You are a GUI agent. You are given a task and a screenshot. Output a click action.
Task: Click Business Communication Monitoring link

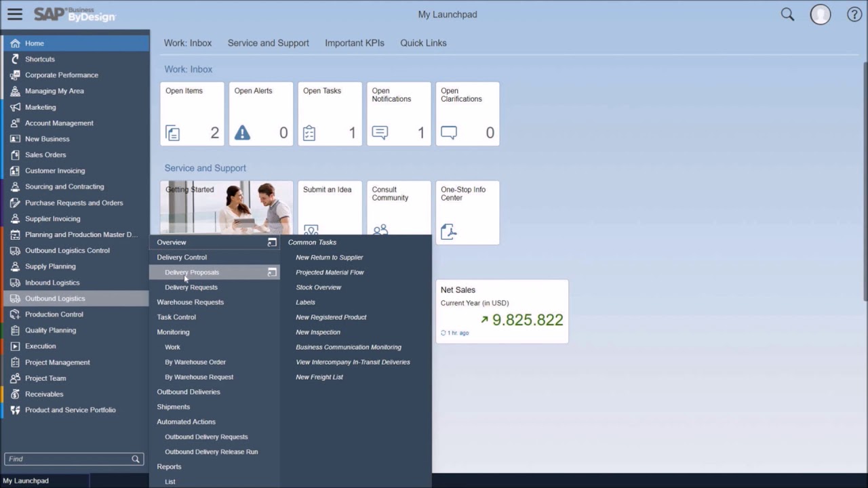[x=349, y=347]
